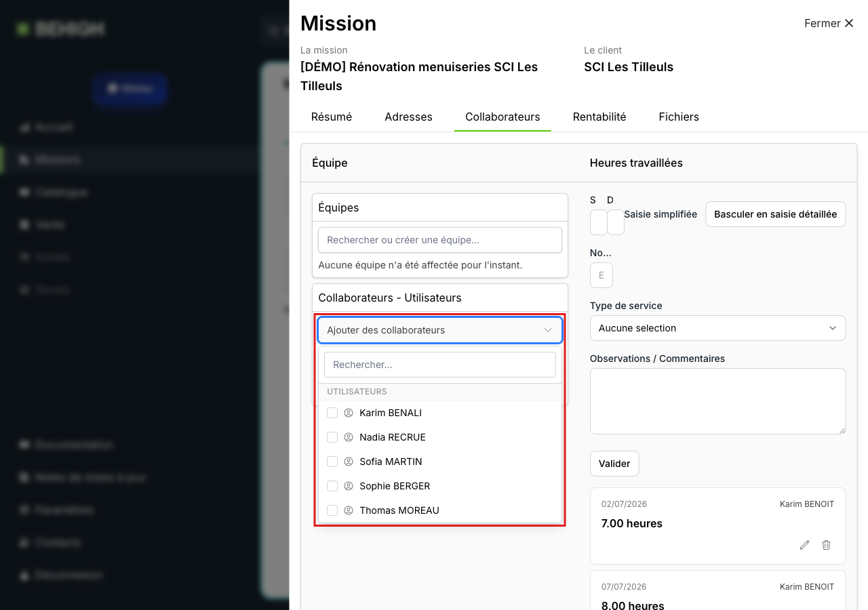Delete the 02/07/2026 hours entry via trash icon
Image resolution: width=868 pixels, height=610 pixels.
(x=826, y=545)
